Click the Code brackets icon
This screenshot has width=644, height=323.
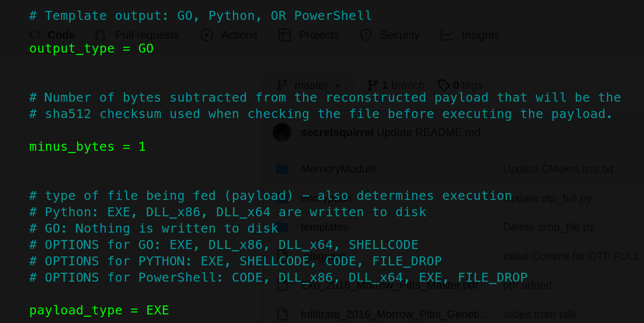point(35,35)
